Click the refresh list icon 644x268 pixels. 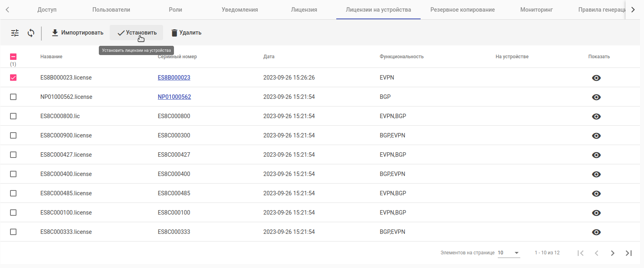tap(31, 33)
